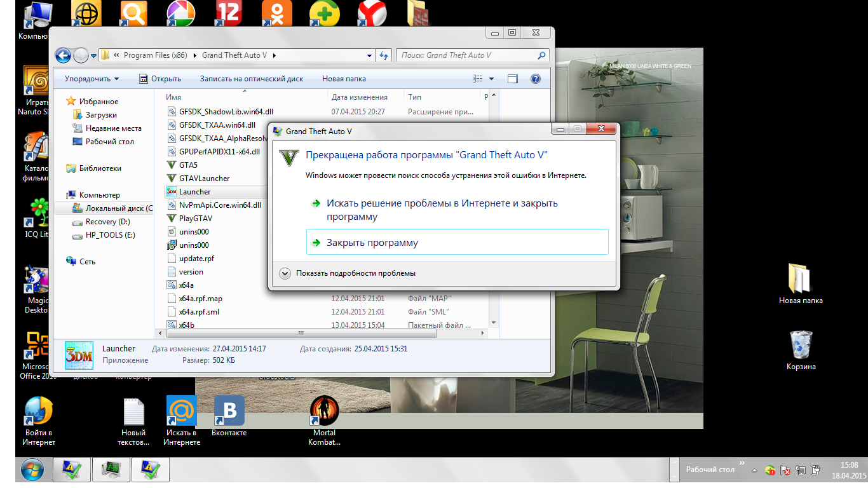
Task: Toggle the preview pane icon
Action: [x=513, y=79]
